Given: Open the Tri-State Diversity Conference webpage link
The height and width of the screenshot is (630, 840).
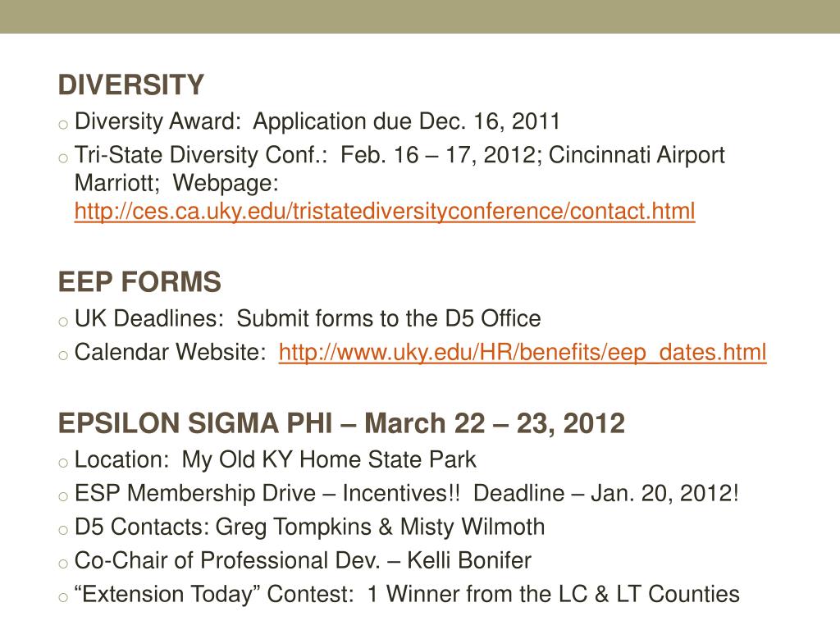Looking at the screenshot, I should tap(384, 212).
